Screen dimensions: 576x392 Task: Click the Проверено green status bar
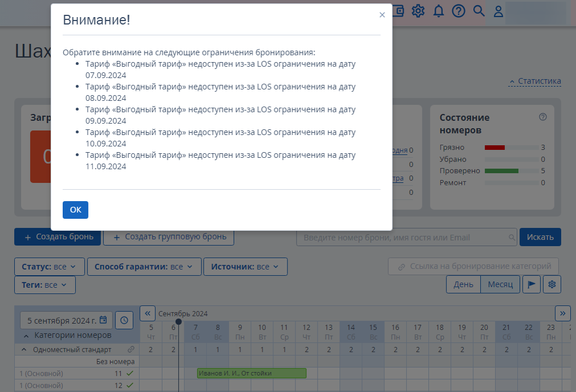click(501, 171)
